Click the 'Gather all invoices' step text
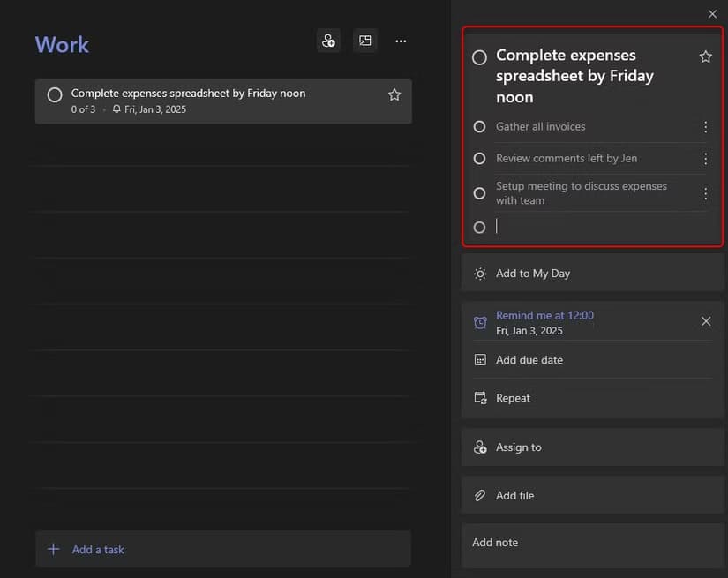Screen dimensions: 728x578 click(540, 127)
